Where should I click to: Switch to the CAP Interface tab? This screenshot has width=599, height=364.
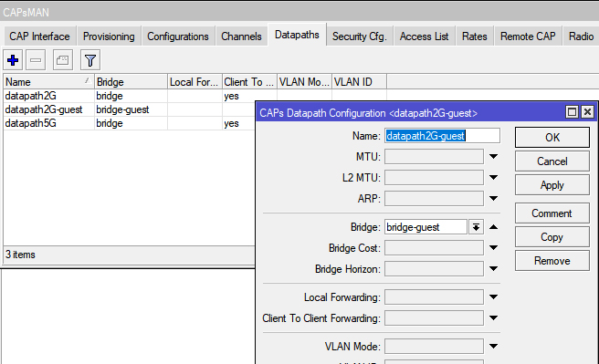point(40,36)
